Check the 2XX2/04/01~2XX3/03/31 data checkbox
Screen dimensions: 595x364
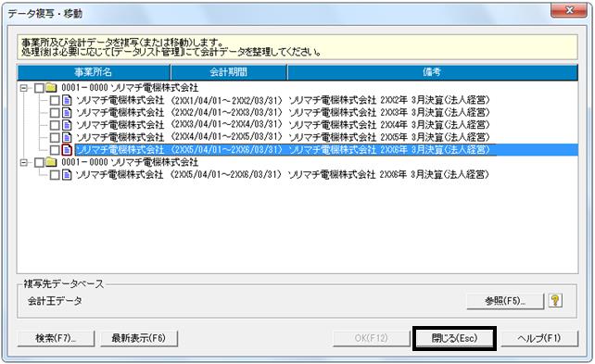(x=55, y=113)
